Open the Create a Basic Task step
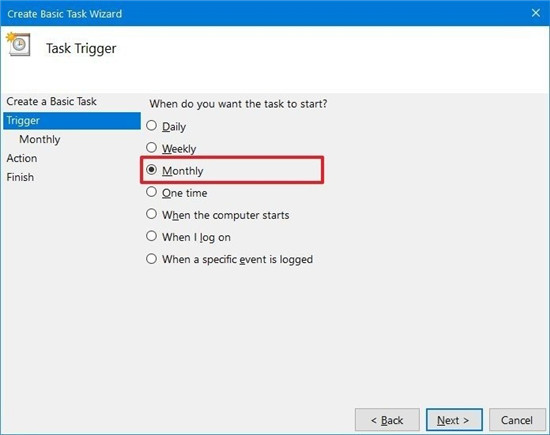The width and height of the screenshot is (550, 435). (x=51, y=101)
